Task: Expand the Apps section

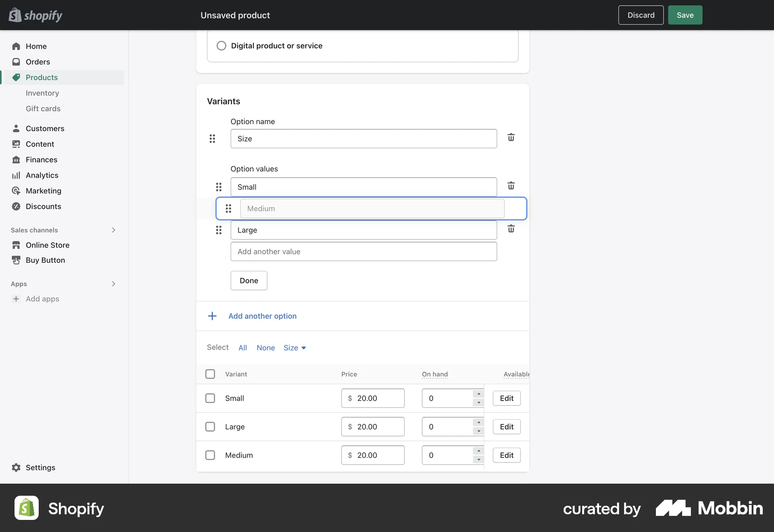Action: [x=113, y=284]
